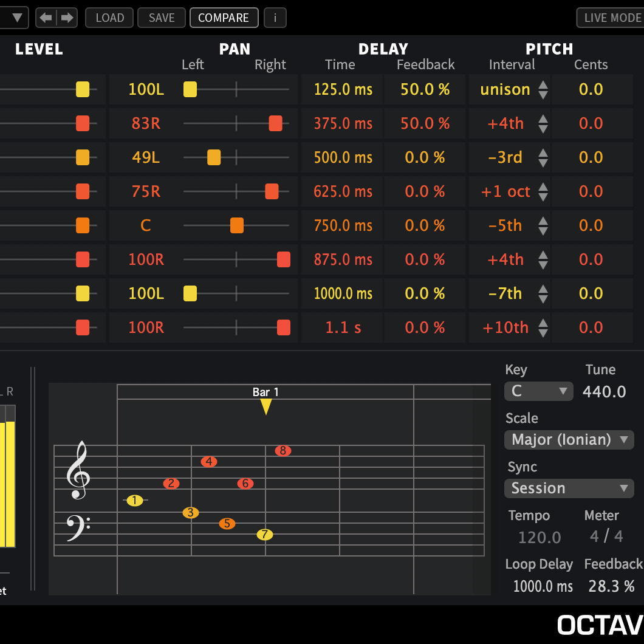The height and width of the screenshot is (644, 644).
Task: Toggle the COMPARE button
Action: coord(224,18)
